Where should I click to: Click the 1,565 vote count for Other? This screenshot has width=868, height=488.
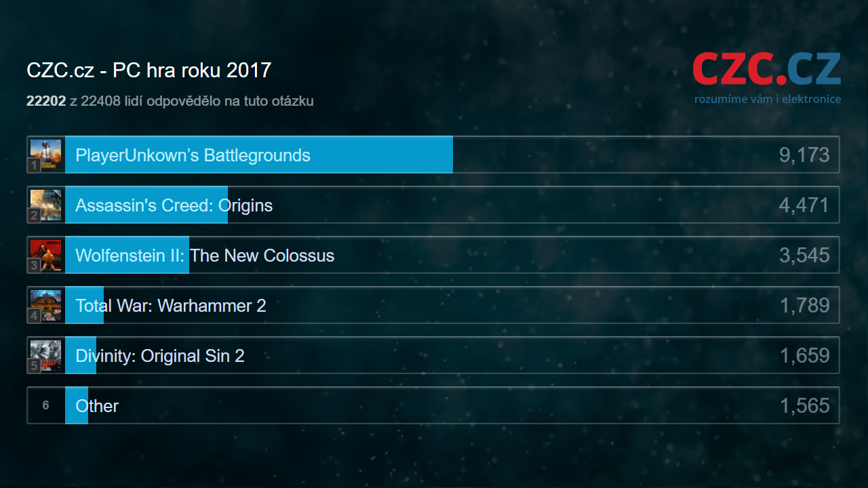804,406
